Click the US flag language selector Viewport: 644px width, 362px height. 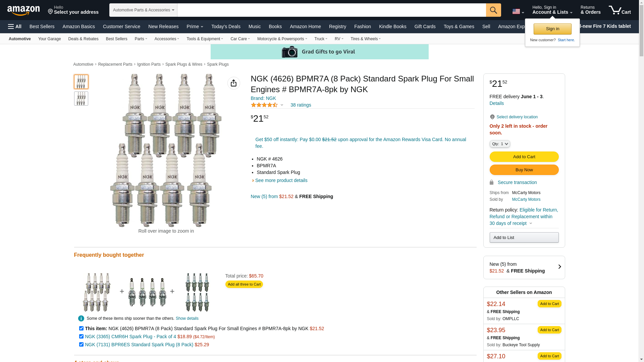[518, 11]
